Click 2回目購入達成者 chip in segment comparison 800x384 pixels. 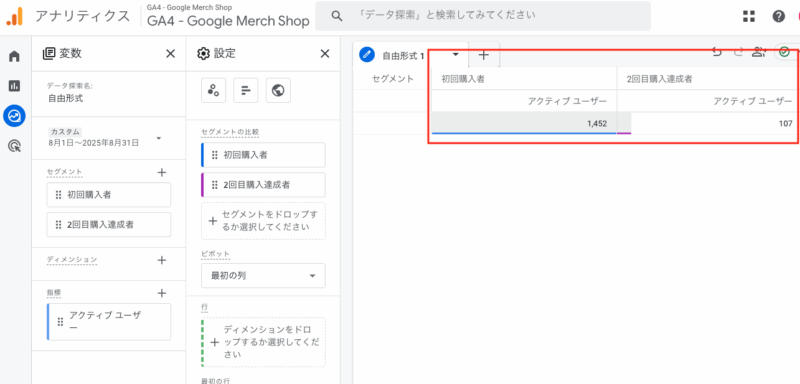[x=263, y=185]
